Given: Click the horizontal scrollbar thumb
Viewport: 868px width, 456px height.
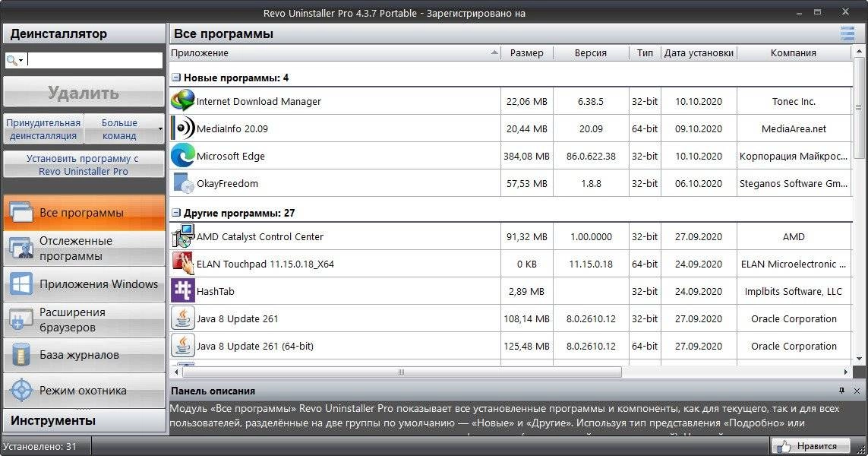Looking at the screenshot, I should point(401,372).
